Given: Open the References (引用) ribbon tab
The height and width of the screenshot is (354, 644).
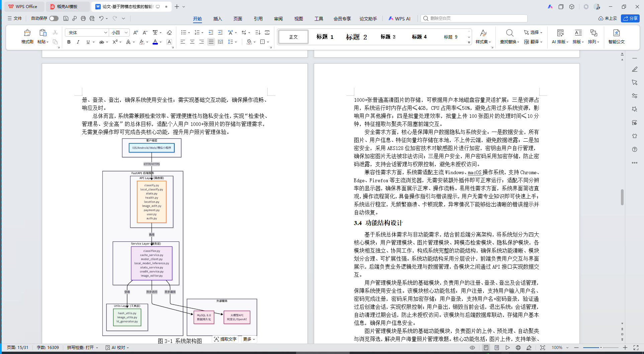Looking at the screenshot, I should tap(258, 19).
